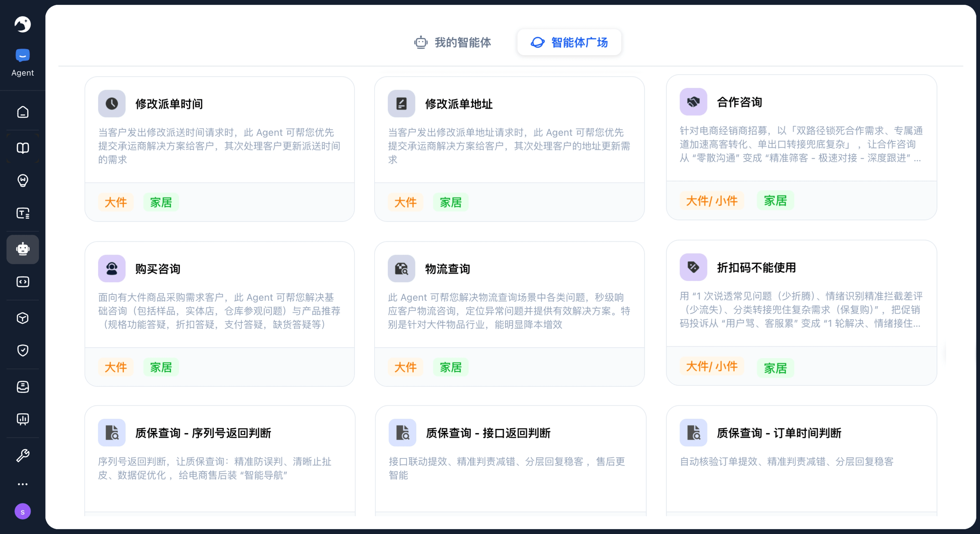
Task: Click the 大件 tag on 物流查询 card
Action: (x=406, y=367)
